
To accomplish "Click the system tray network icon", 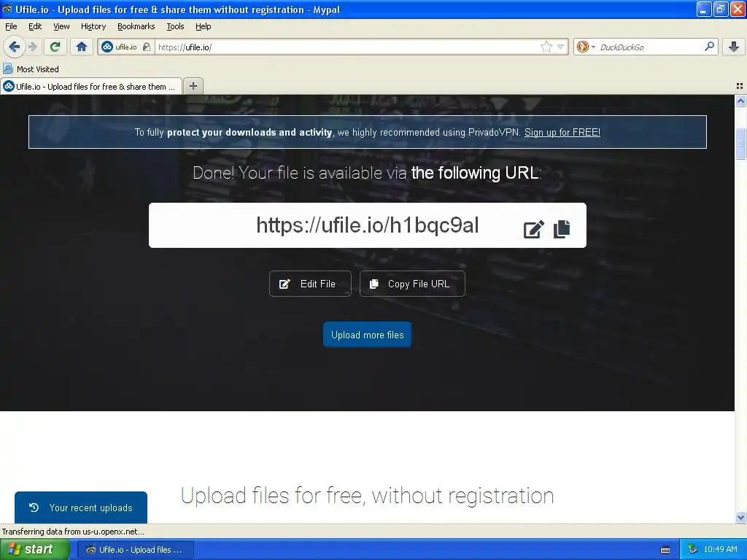I will click(693, 549).
